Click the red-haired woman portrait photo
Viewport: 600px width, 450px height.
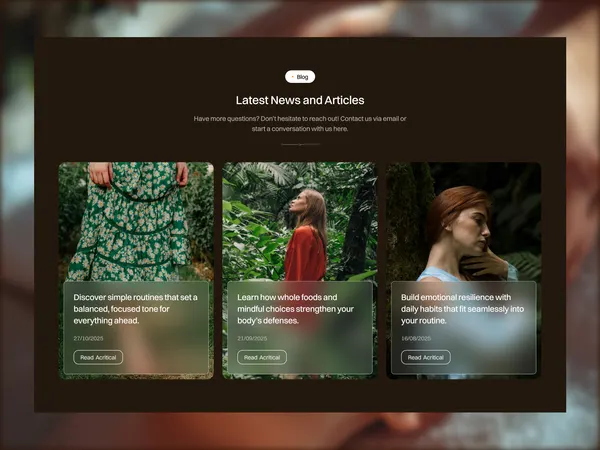463,221
